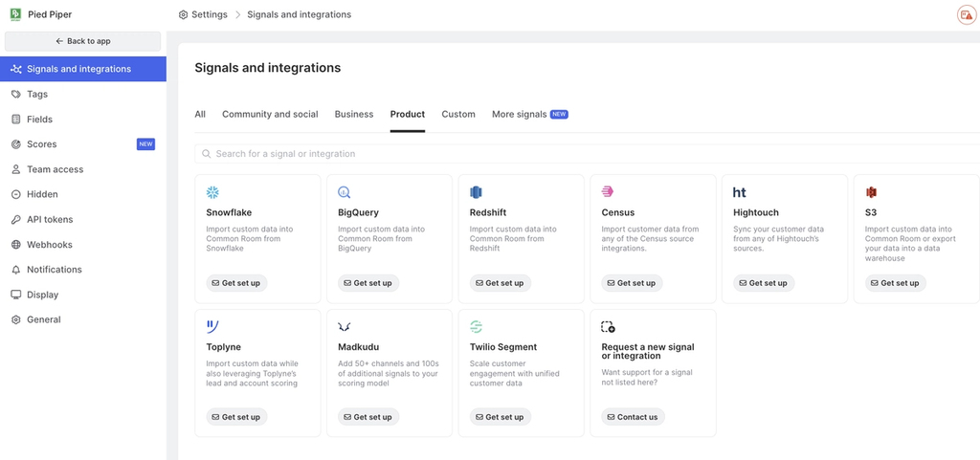
Task: Click the Census logo icon
Action: 608,192
